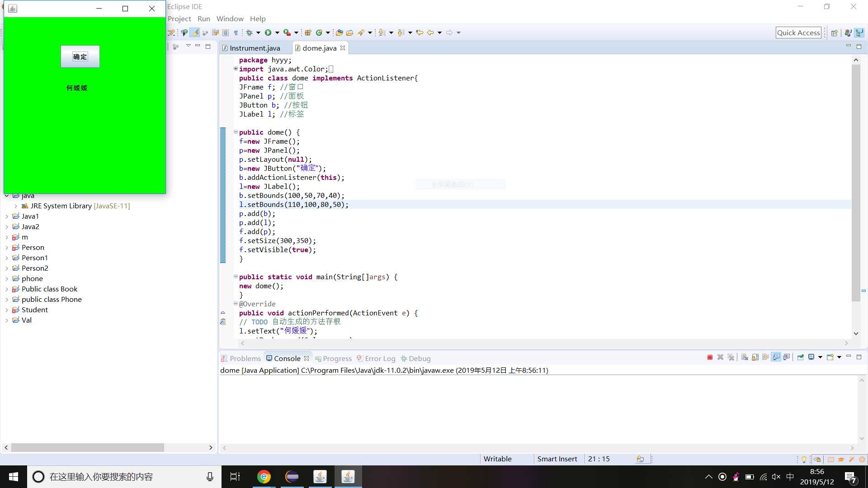Click the tip of the day lightbulb icon
Screen dimensions: 868x488
(x=804, y=460)
